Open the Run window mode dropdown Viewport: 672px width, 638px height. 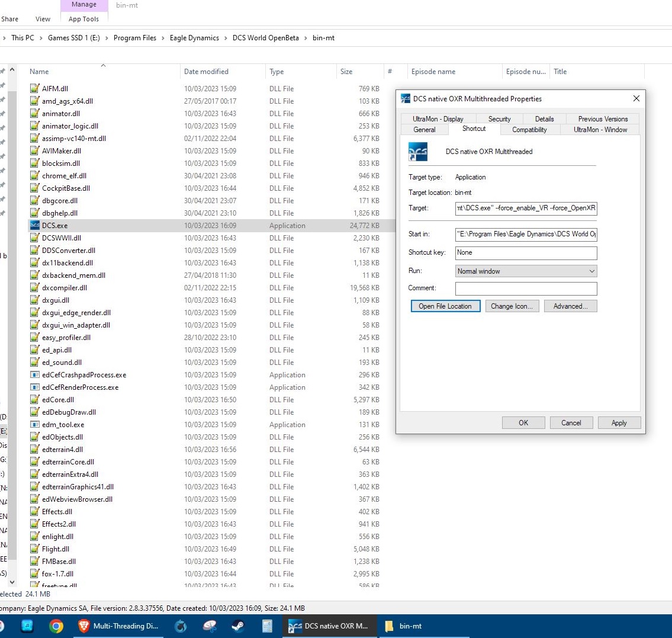pyautogui.click(x=526, y=271)
